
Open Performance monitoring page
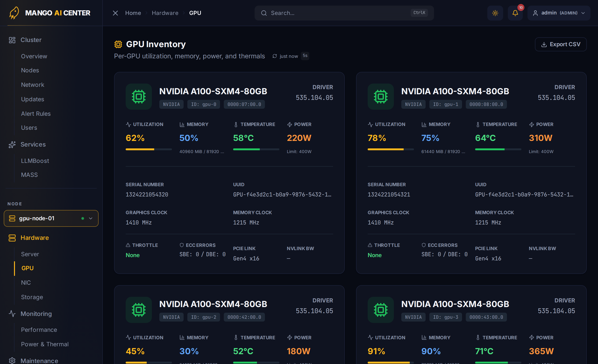pos(39,330)
